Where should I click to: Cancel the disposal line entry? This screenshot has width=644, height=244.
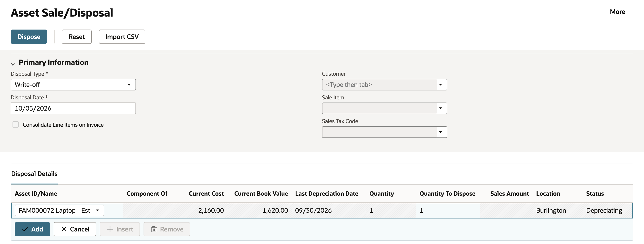75,229
